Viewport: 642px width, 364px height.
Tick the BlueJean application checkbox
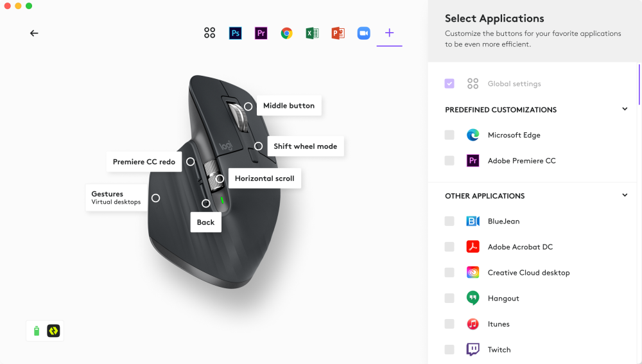coord(449,221)
